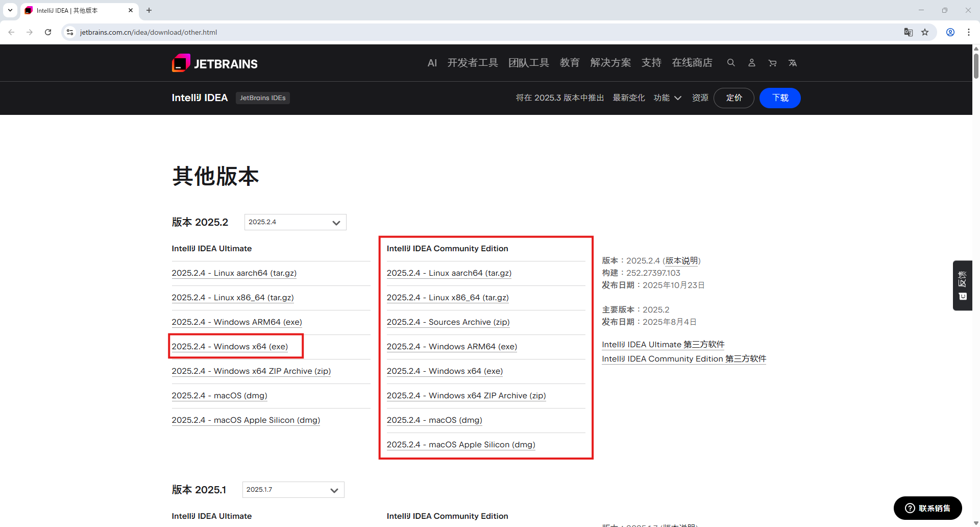Open the 资源 link
Image resolution: width=980 pixels, height=527 pixels.
(700, 98)
